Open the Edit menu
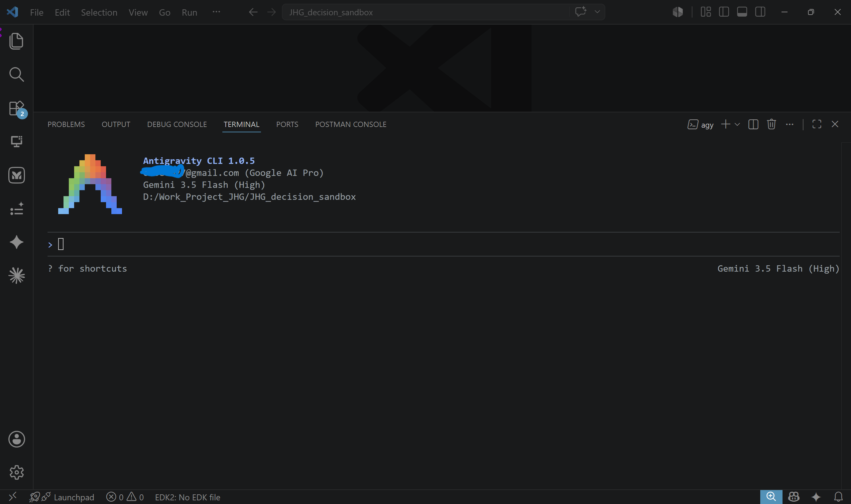The image size is (851, 504). pyautogui.click(x=62, y=13)
